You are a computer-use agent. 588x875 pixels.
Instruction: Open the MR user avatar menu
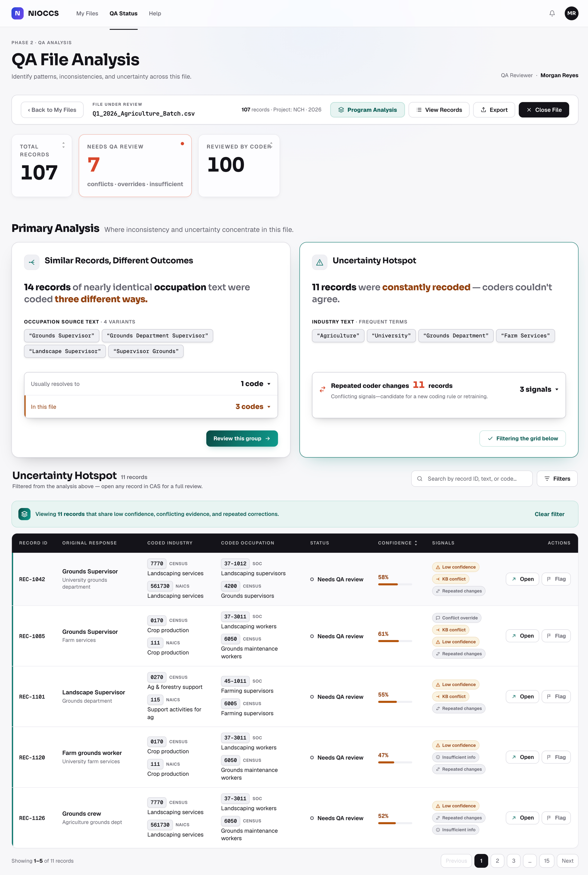[x=571, y=13]
